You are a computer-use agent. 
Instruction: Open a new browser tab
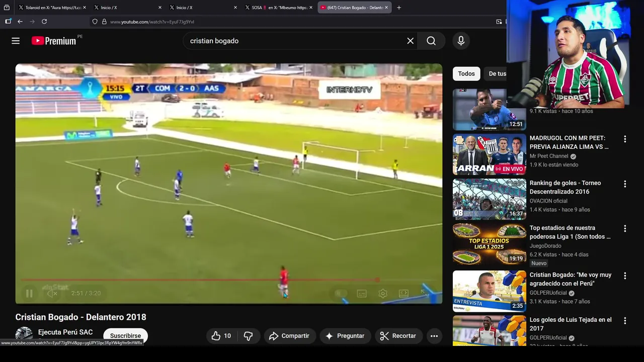click(399, 8)
